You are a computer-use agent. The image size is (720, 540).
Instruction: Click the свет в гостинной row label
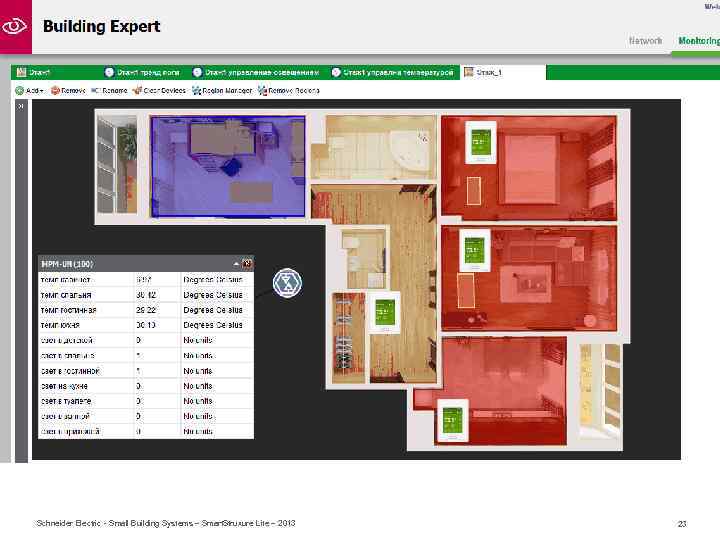coord(70,371)
